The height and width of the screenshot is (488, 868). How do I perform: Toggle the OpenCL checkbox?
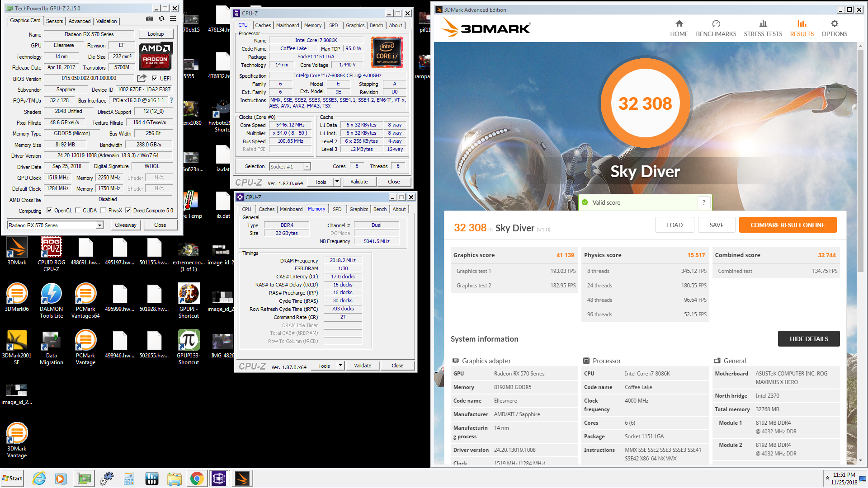click(49, 210)
